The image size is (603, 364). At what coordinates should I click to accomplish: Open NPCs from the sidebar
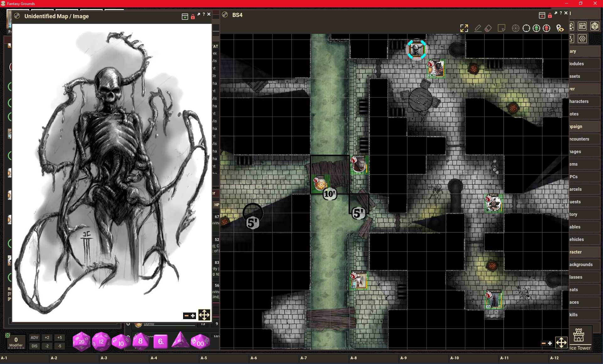(585, 177)
